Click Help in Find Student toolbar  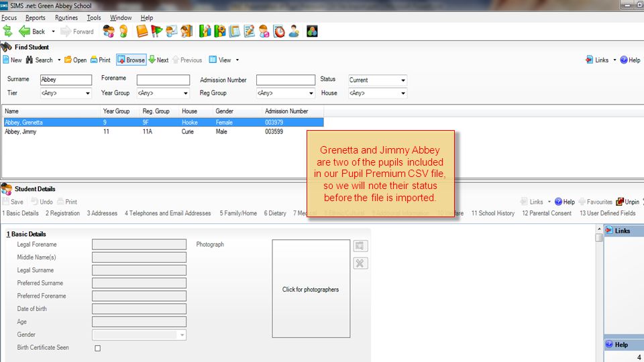coord(630,60)
